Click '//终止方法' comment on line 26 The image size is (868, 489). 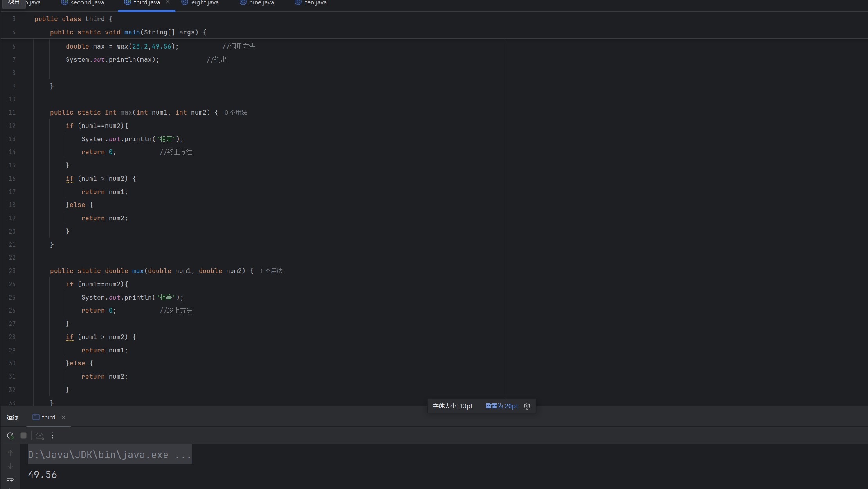176,311
